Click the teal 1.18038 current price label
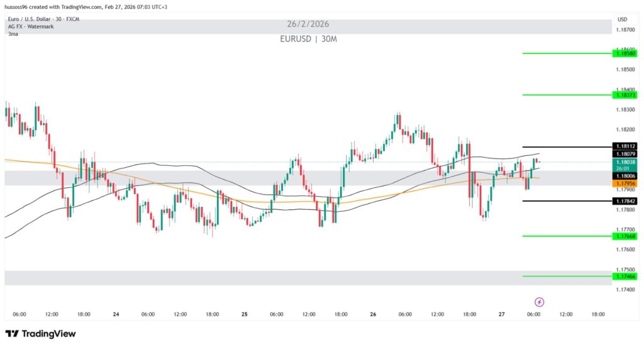 tap(626, 162)
